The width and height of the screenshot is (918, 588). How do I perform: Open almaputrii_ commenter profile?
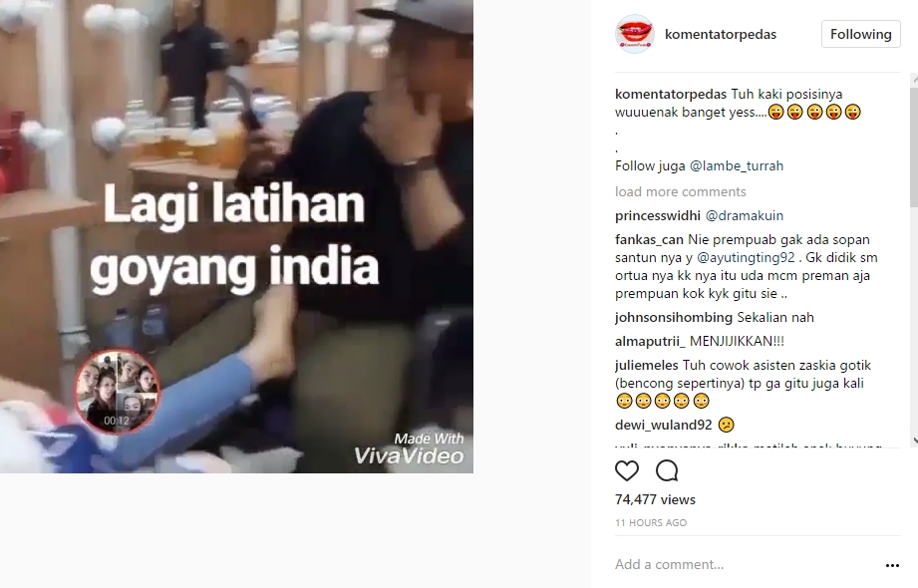tap(650, 342)
